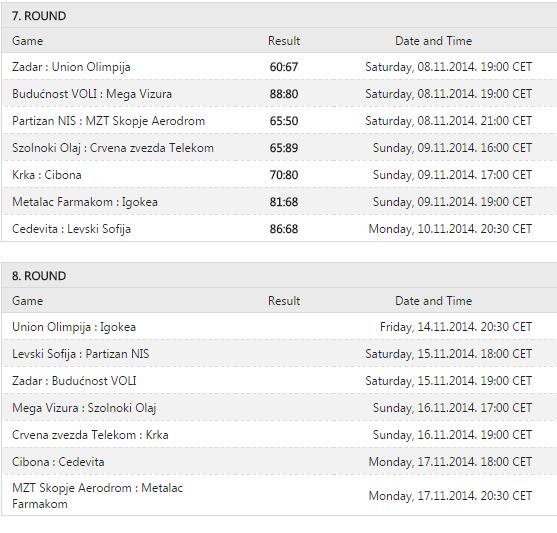Open the Cedevita : Levski Sofija match
557x533 pixels.
point(71,229)
